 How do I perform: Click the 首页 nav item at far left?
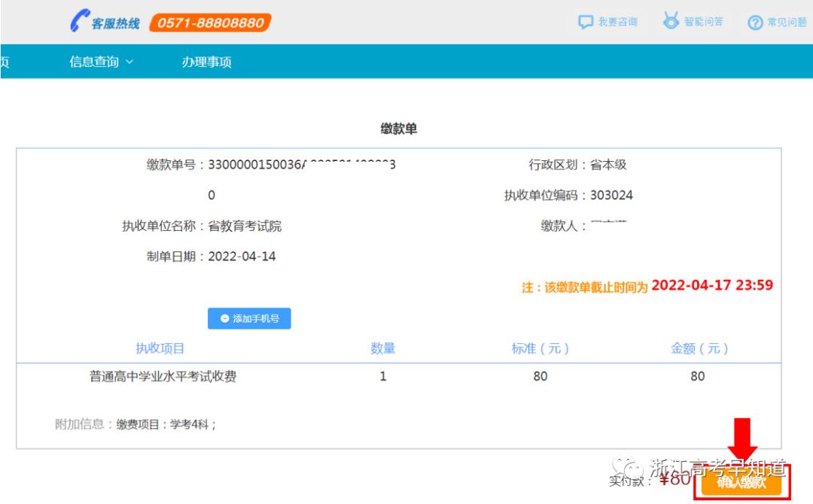[4, 61]
